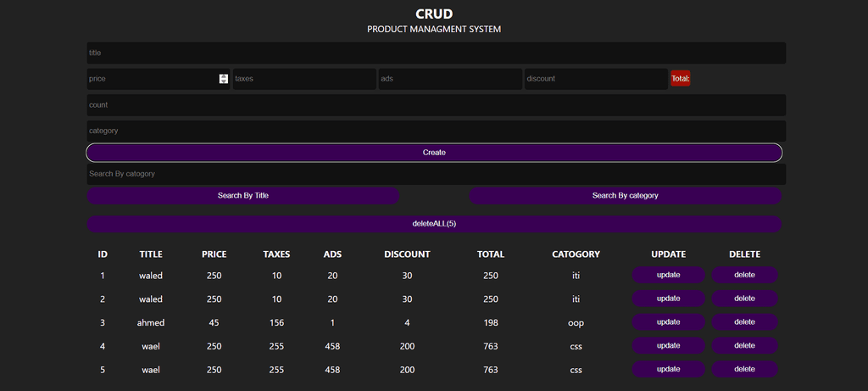The width and height of the screenshot is (868, 391).
Task: Click the Create button
Action: pos(434,153)
